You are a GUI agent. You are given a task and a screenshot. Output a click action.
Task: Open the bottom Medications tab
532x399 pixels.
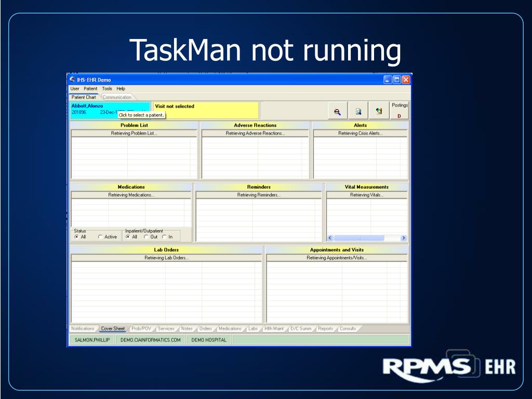pyautogui.click(x=230, y=328)
